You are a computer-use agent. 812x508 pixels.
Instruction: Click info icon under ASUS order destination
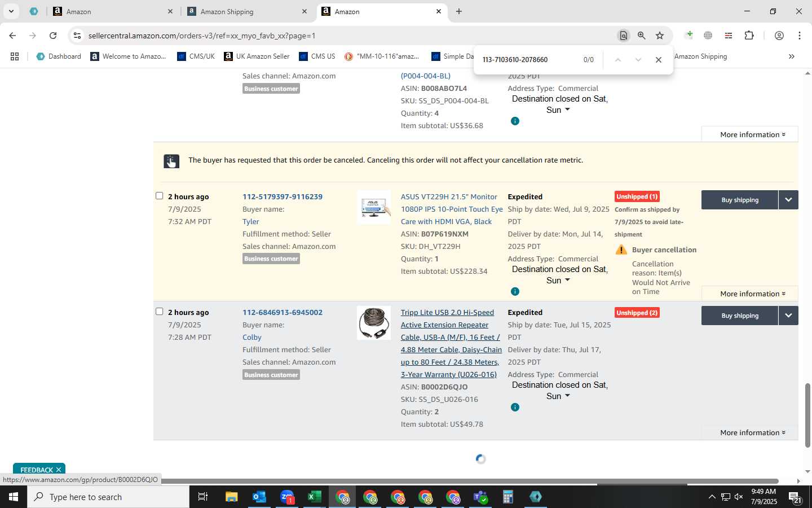pyautogui.click(x=515, y=291)
